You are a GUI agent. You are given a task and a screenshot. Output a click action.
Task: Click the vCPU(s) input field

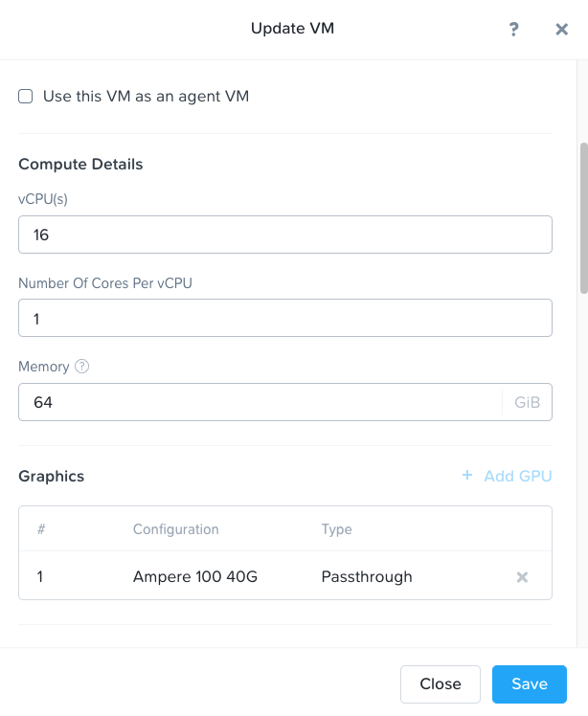[284, 235]
